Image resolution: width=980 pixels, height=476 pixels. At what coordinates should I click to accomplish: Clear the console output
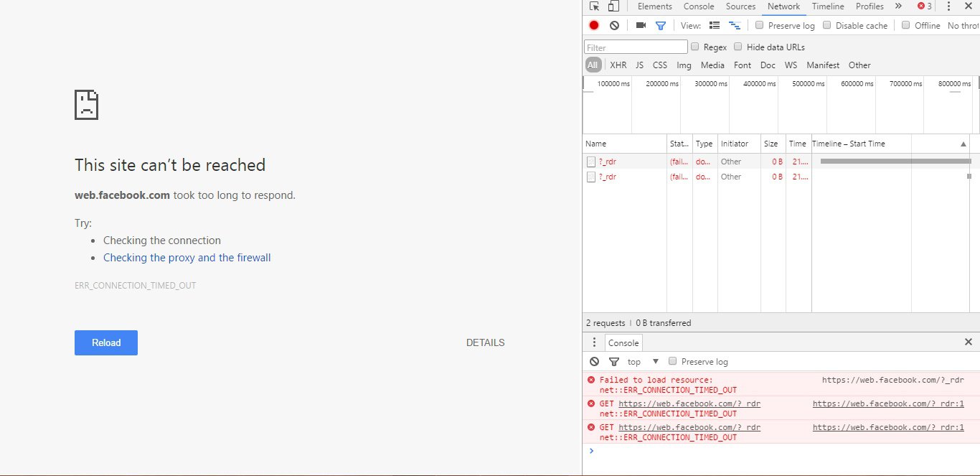594,362
